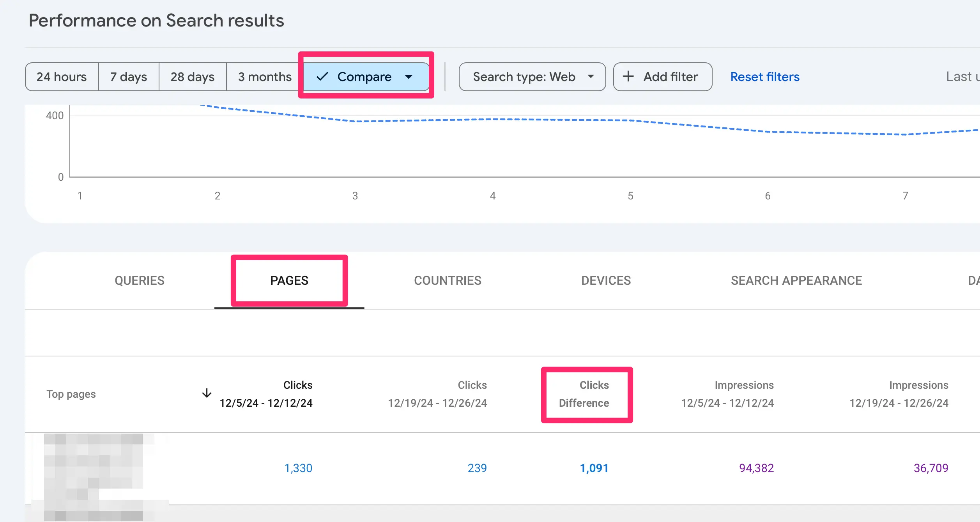The height and width of the screenshot is (522, 980).
Task: Open the Compare dropdown arrow
Action: pyautogui.click(x=409, y=77)
